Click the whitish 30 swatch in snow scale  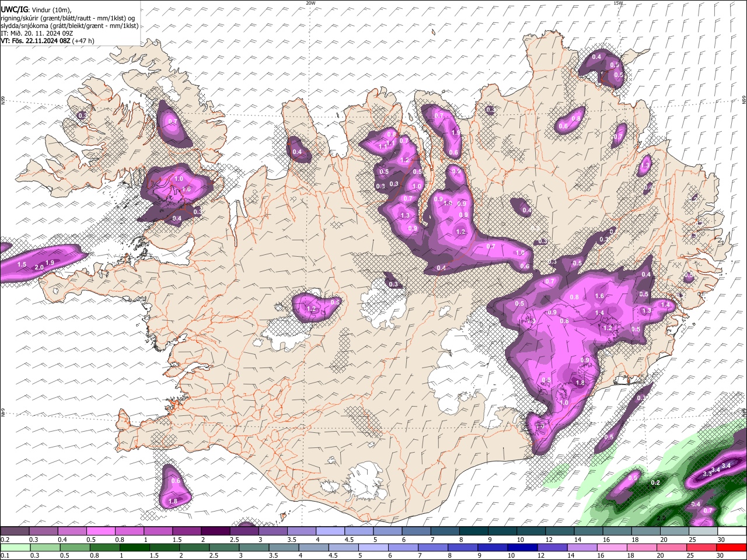tap(732, 531)
